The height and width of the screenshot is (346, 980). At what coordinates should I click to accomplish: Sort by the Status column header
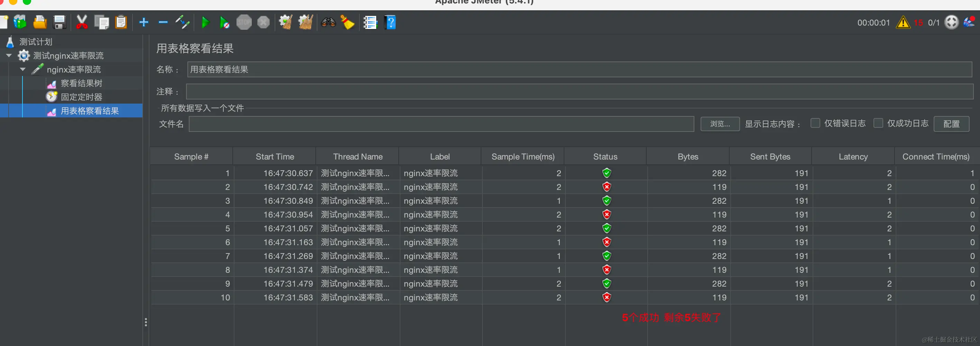(605, 156)
